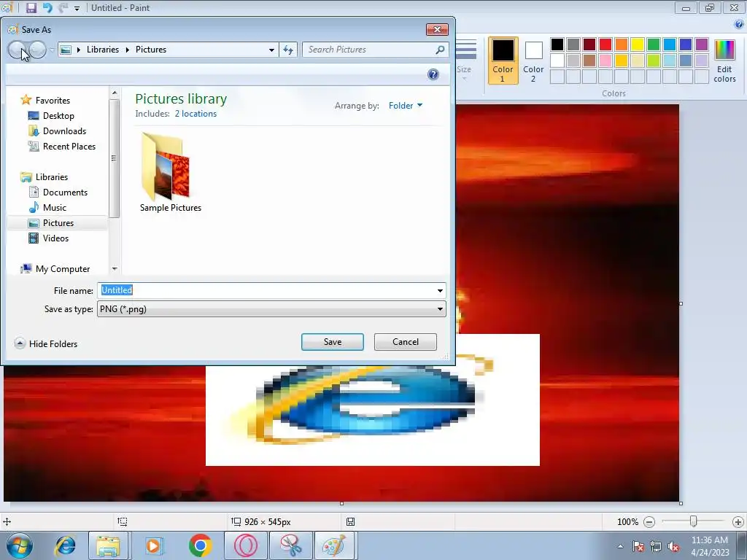Click the magnifier icon in Search Pictures
The height and width of the screenshot is (560, 747).
tap(440, 50)
